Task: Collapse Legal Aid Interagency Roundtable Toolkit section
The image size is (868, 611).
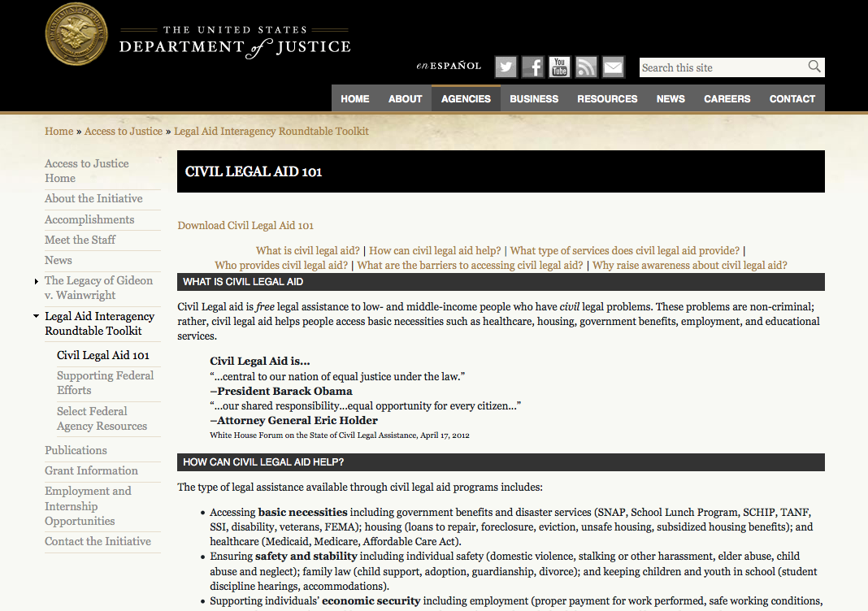Action: 37,316
